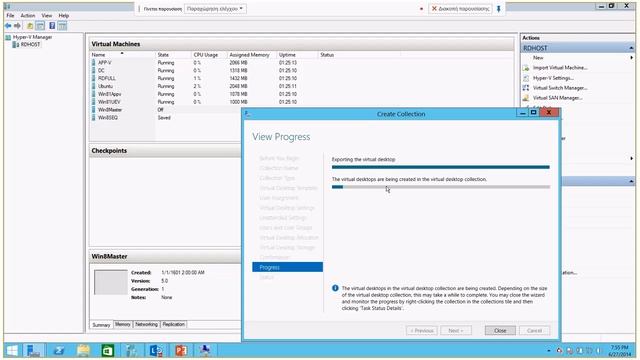Click the Win8Master virtual machine icon
The height and width of the screenshot is (360, 640).
pos(94,110)
